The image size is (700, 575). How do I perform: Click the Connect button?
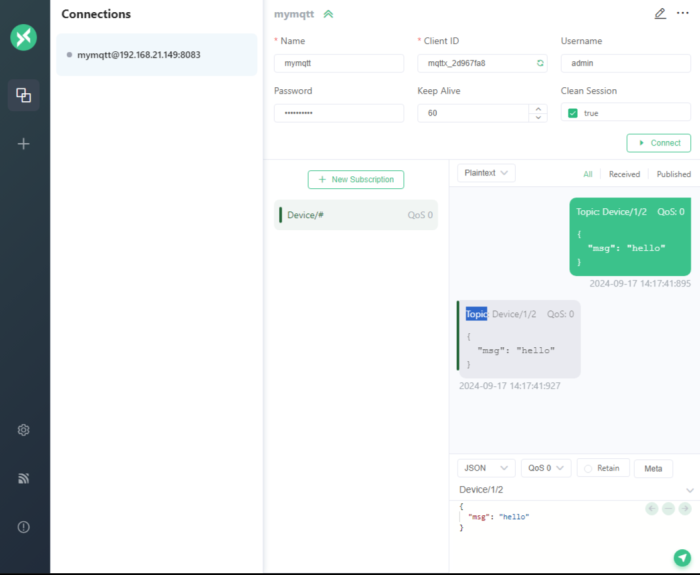658,143
